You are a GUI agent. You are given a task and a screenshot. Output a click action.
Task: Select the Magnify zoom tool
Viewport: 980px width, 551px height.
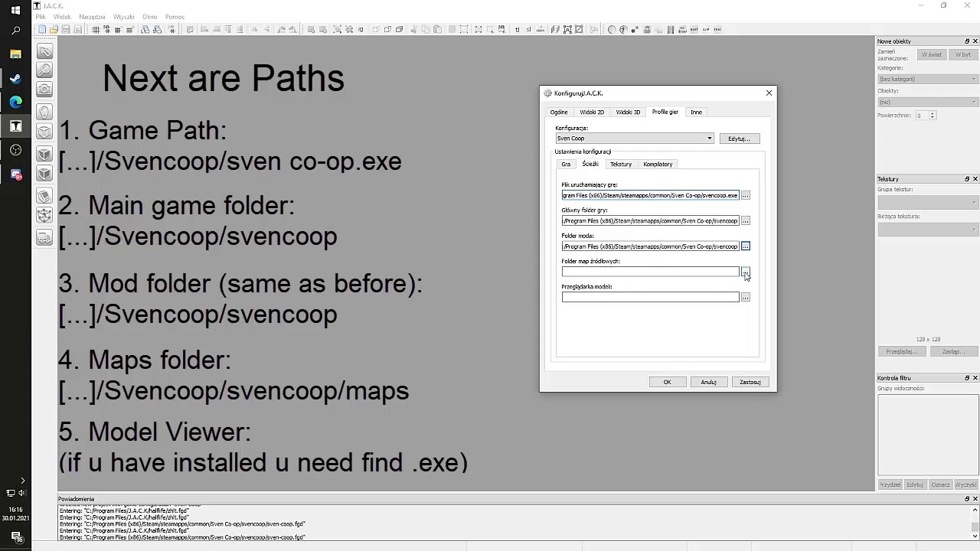coord(45,70)
